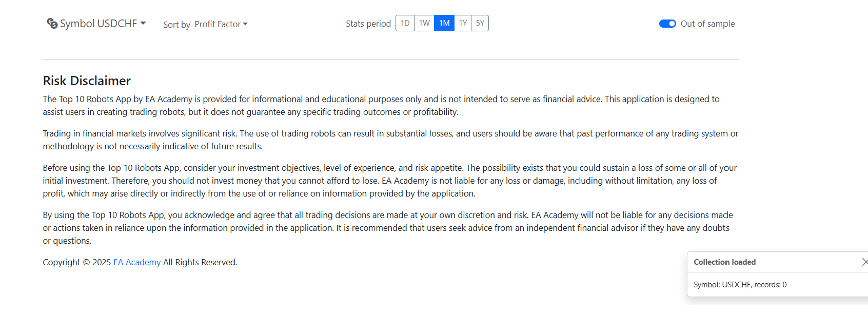Switch stats period to 1W

coord(424,23)
